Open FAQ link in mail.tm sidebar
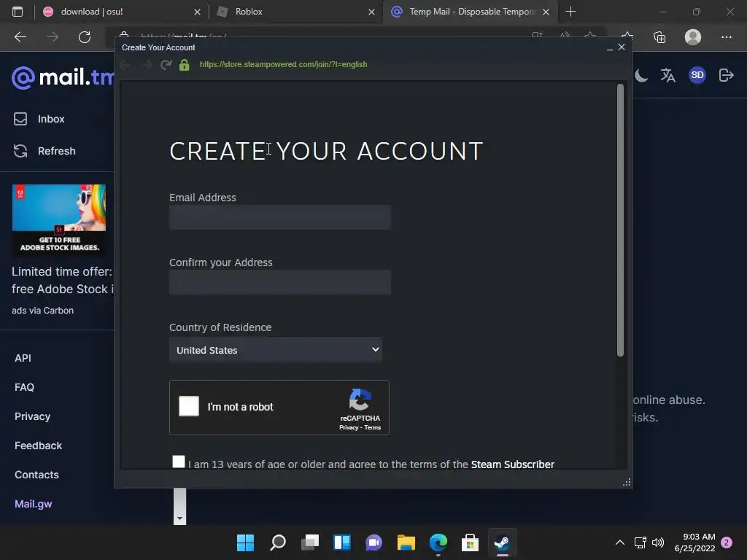This screenshot has height=560, width=747. coord(24,387)
